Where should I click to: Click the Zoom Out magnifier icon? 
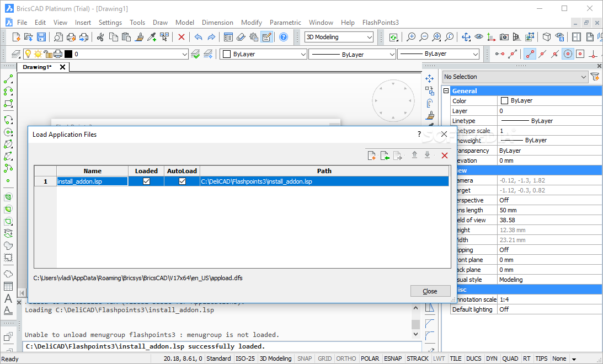click(x=424, y=37)
